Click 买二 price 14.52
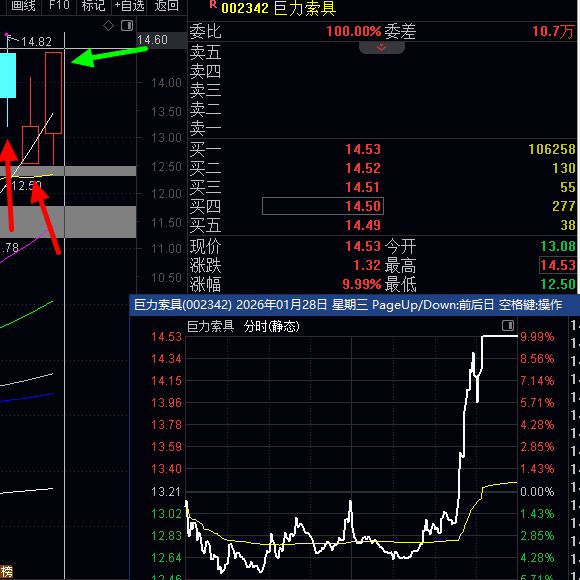Screen dimensions: 580x580 click(x=363, y=168)
